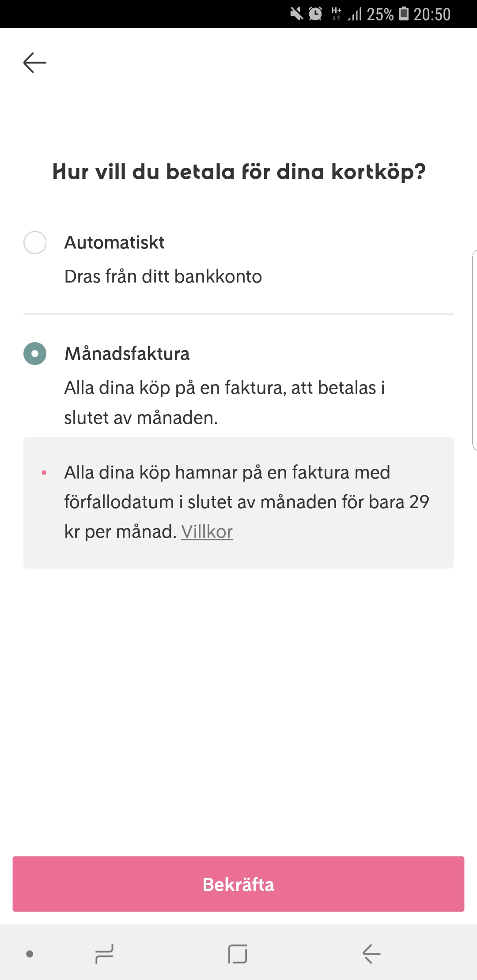
Task: Tap the H+ mobile data indicator
Action: click(336, 14)
